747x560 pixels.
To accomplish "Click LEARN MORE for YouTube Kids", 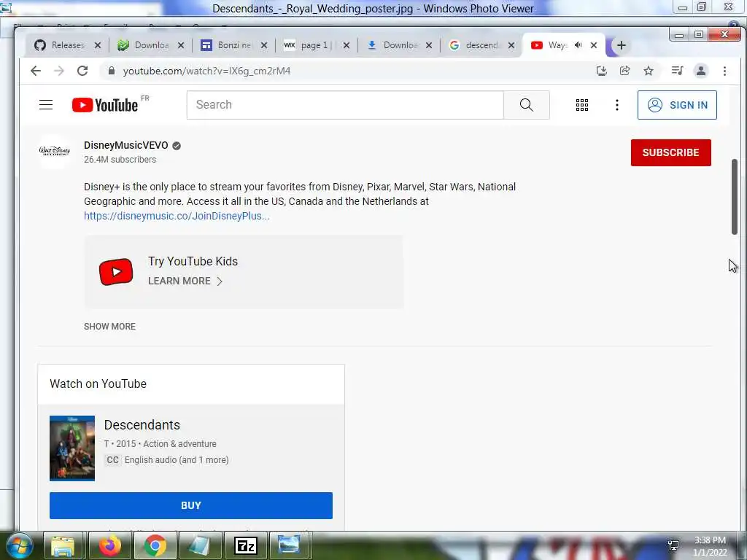I will tap(185, 281).
